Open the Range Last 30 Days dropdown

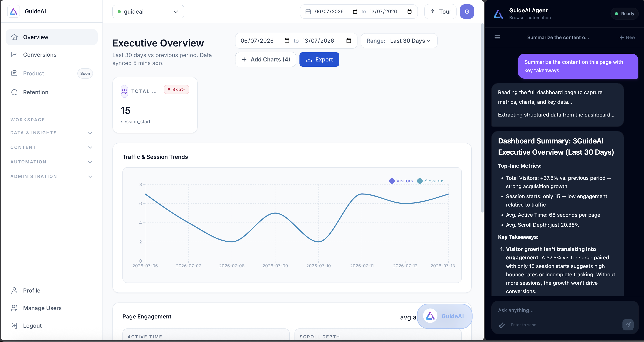(399, 41)
